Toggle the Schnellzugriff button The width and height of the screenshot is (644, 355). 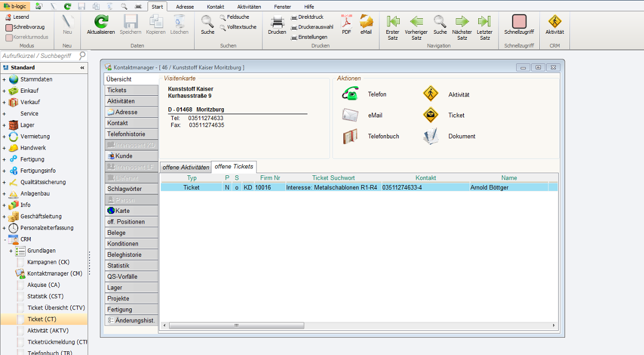point(519,22)
